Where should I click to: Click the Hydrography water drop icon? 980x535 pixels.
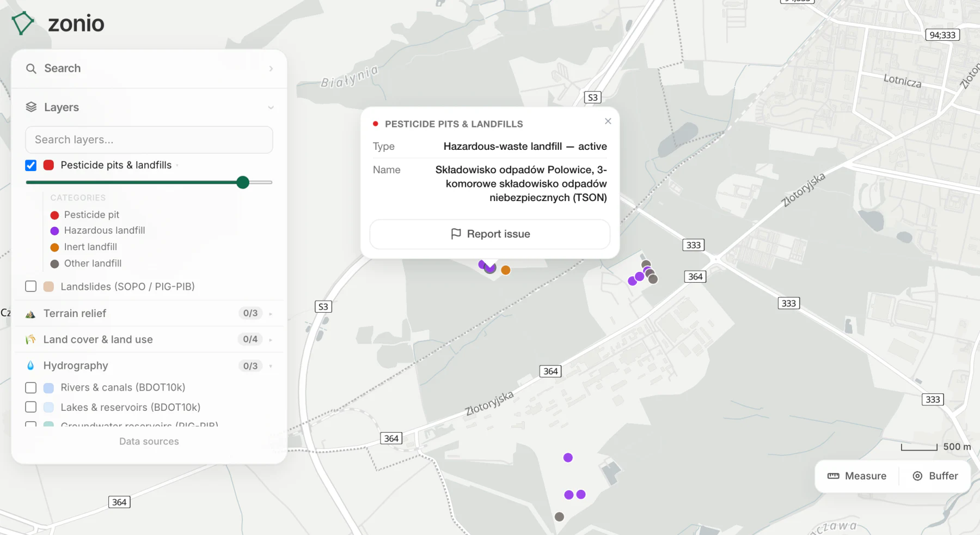coord(30,366)
